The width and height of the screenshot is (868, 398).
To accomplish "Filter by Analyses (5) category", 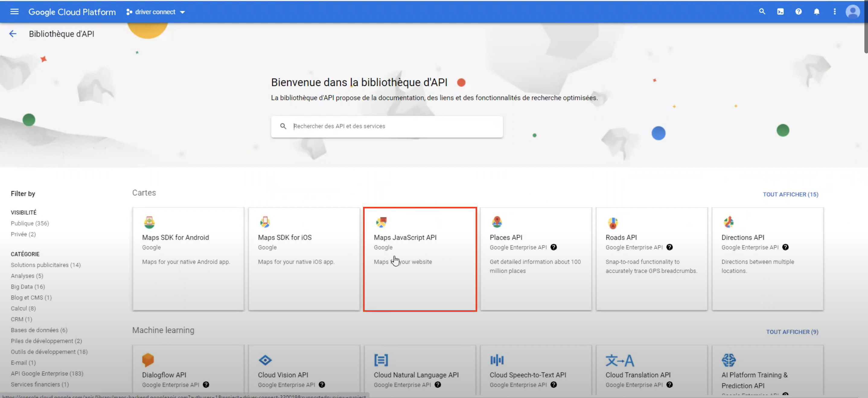I will tap(27, 276).
